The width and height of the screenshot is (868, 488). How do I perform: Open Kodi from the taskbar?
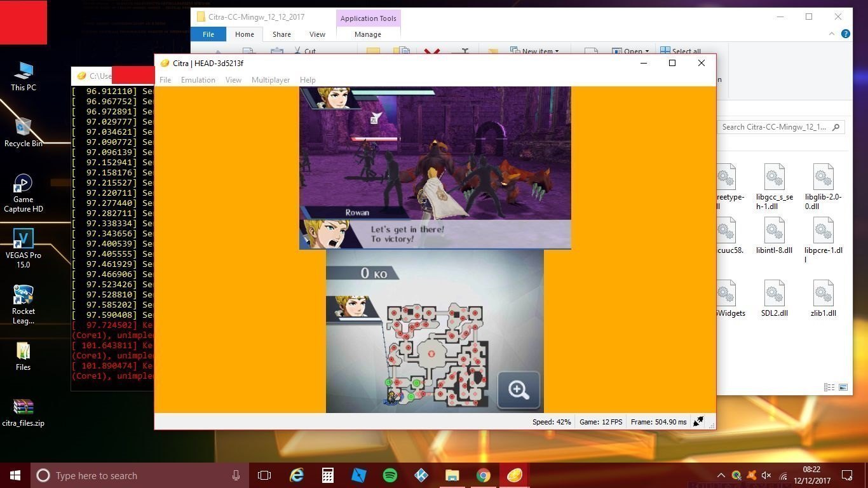click(421, 475)
